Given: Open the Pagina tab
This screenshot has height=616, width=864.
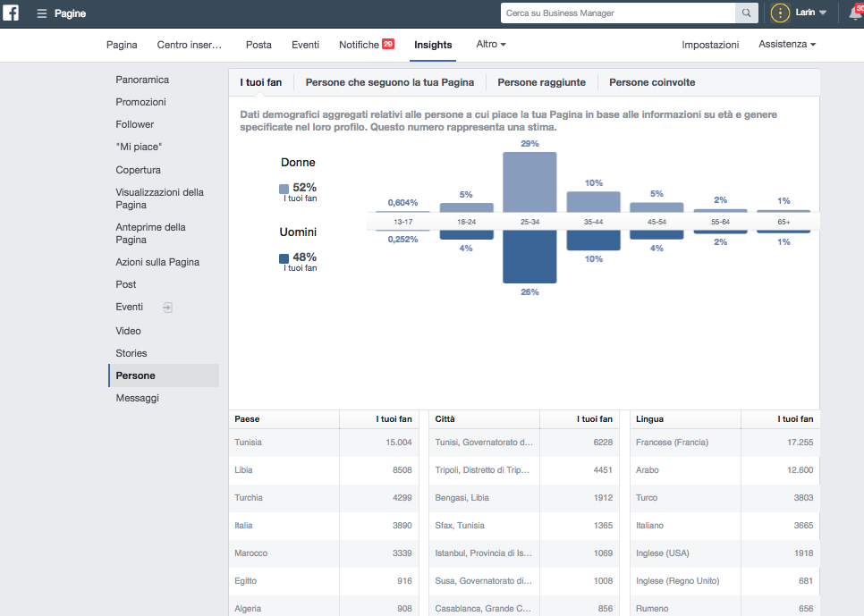Looking at the screenshot, I should [122, 45].
